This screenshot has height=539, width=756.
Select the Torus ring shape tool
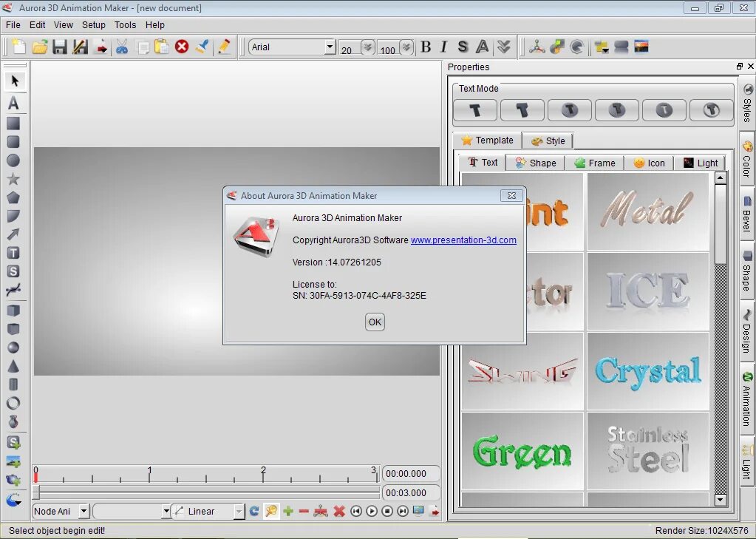[x=13, y=403]
